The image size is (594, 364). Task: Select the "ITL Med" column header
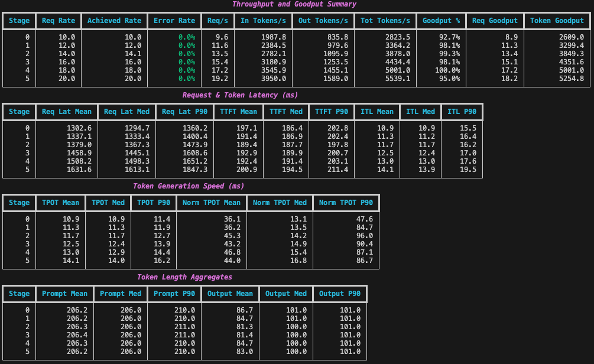pyautogui.click(x=420, y=112)
